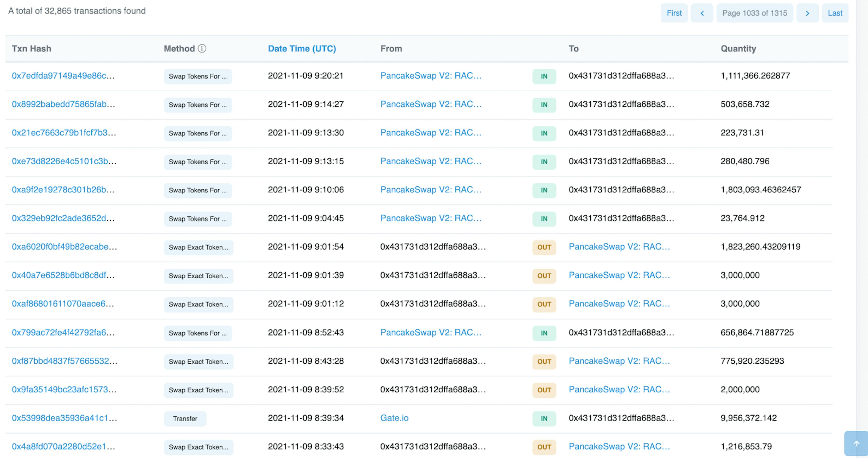Open PancakeSwap V2 recipient at 8:39:52
The width and height of the screenshot is (868, 458).
(619, 389)
